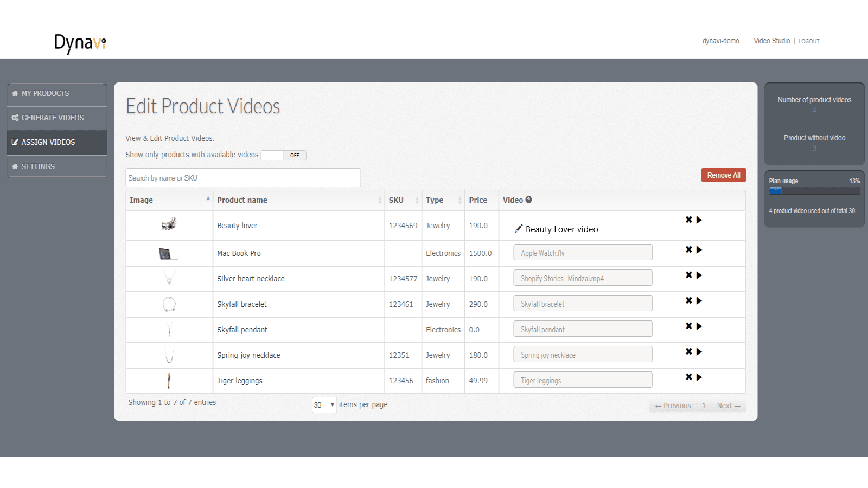
Task: Remove Tiger leggings video with the X icon
Action: point(688,376)
